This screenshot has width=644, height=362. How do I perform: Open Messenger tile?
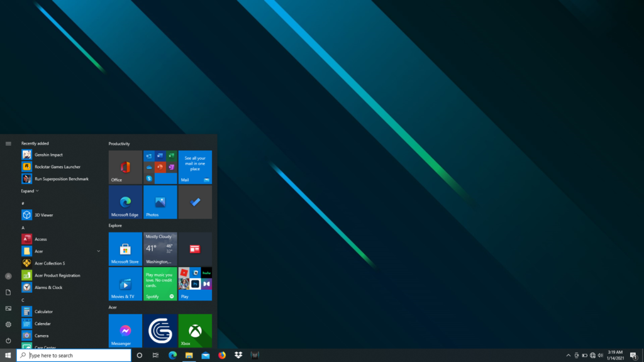[125, 331]
